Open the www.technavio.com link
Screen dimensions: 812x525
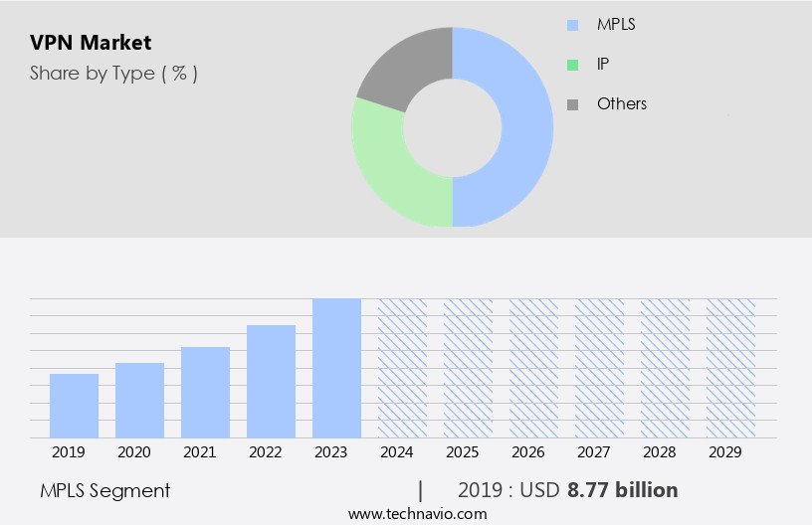(418, 514)
